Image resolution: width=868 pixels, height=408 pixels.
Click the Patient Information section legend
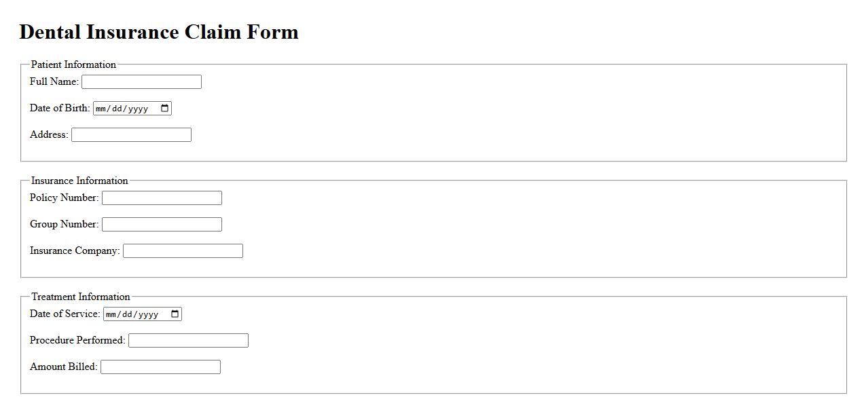click(73, 64)
